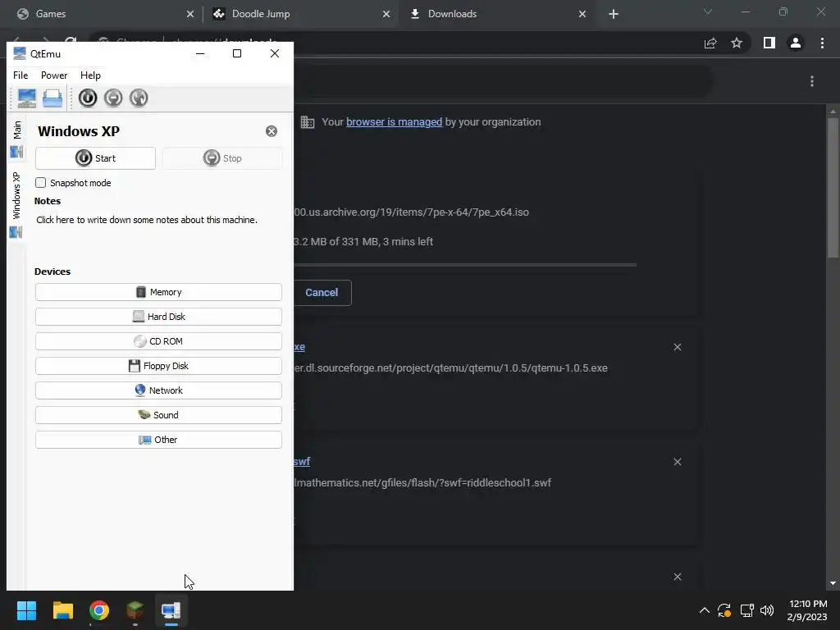The height and width of the screenshot is (630, 840).
Task: Open the File menu in QtEmu
Action: 21,75
